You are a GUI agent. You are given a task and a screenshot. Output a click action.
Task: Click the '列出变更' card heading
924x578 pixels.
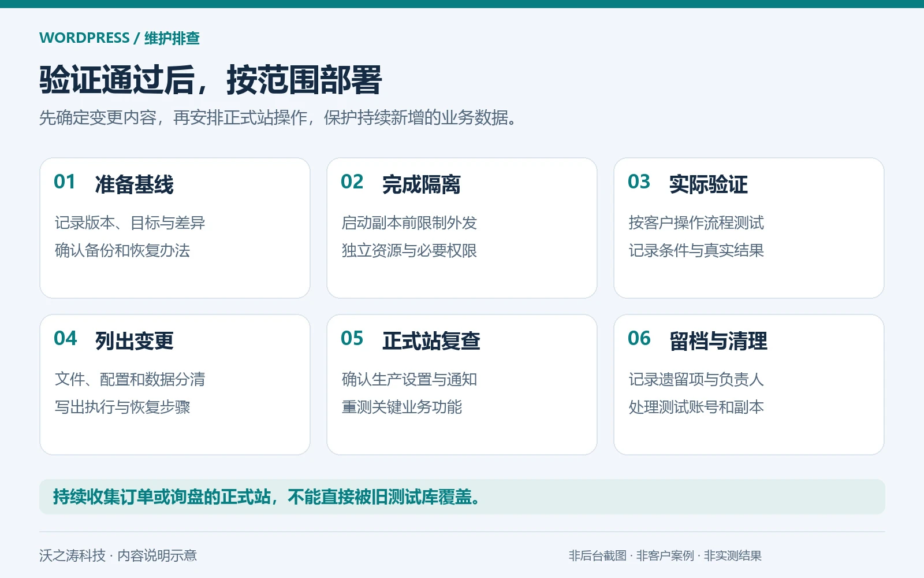[134, 342]
